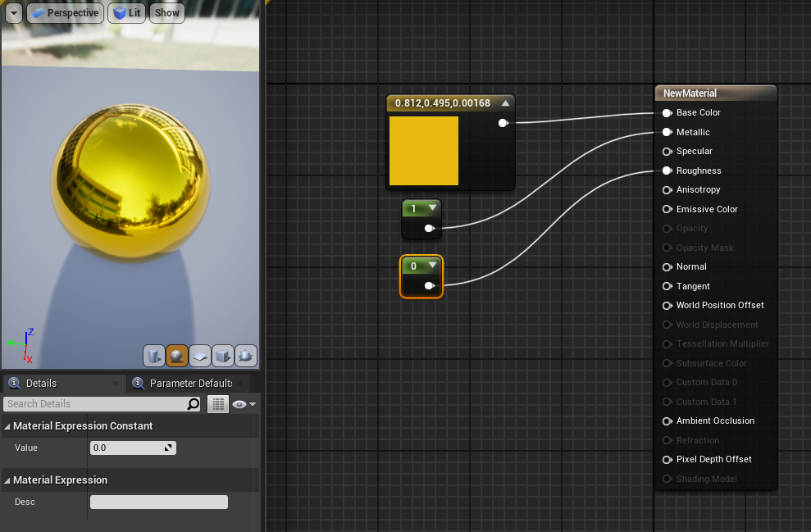Click the Value field spinner arrow icon

(168, 448)
